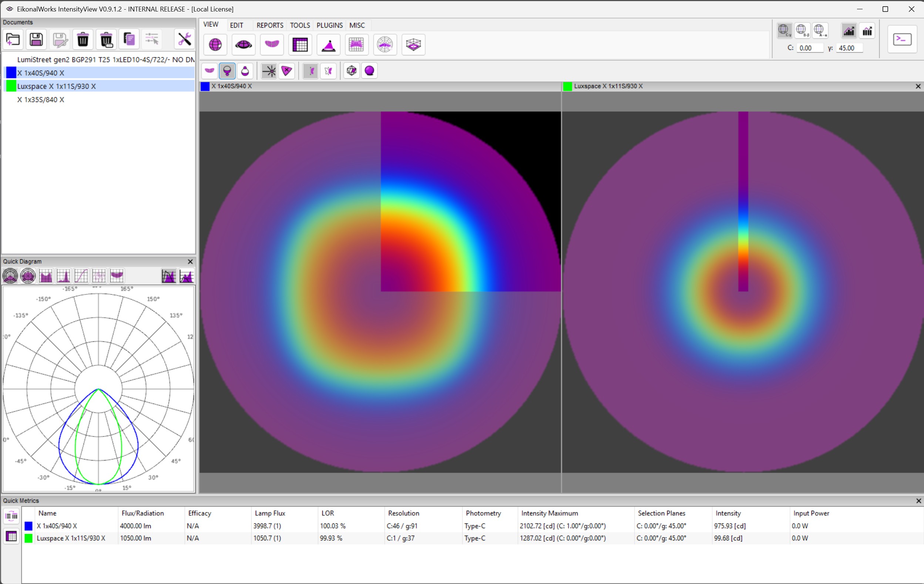Select the purple cone light view icon
924x584 pixels.
pyautogui.click(x=329, y=45)
